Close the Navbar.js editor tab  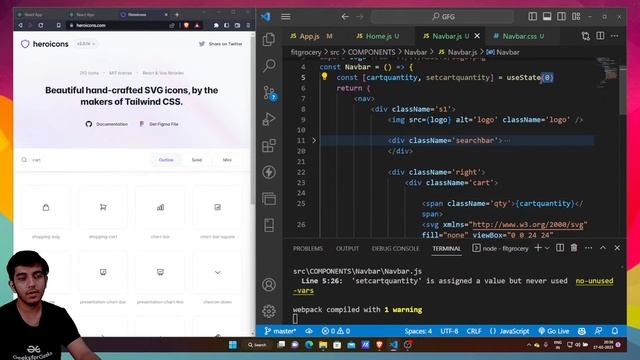coord(477,36)
